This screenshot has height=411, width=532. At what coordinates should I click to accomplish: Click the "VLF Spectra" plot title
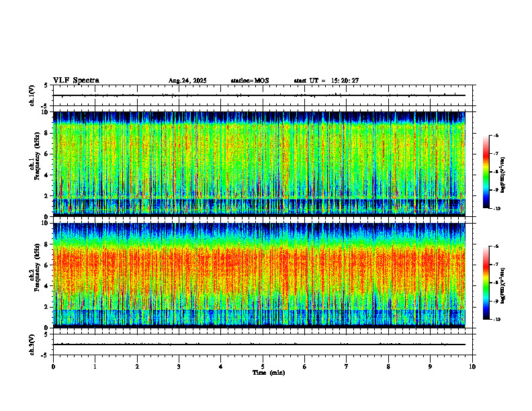(76, 81)
